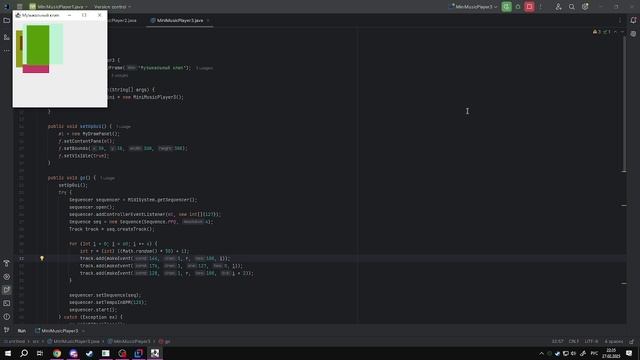Image resolution: width=640 pixels, height=360 pixels.
Task: Show hidden tray icons chevron
Action: 541,353
